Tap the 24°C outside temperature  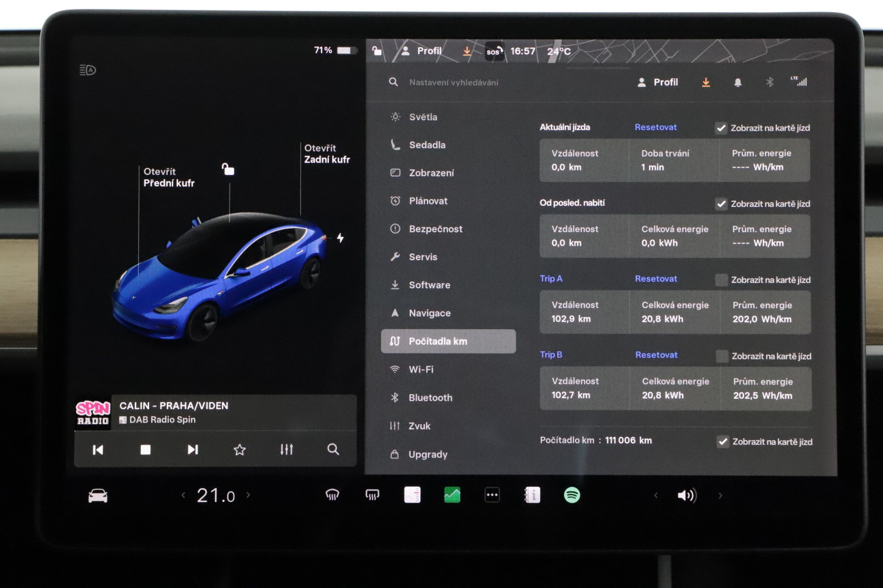(559, 51)
